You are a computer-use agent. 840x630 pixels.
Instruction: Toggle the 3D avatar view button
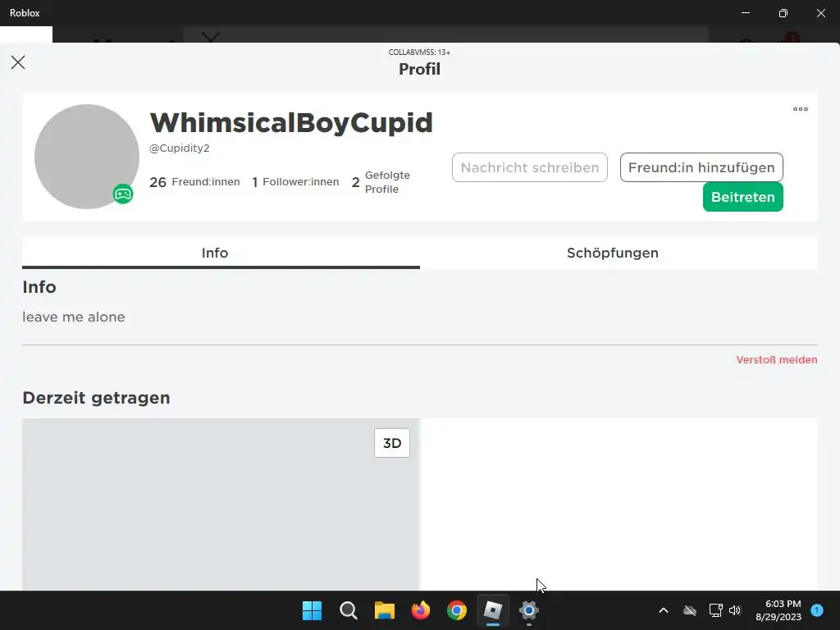point(391,443)
